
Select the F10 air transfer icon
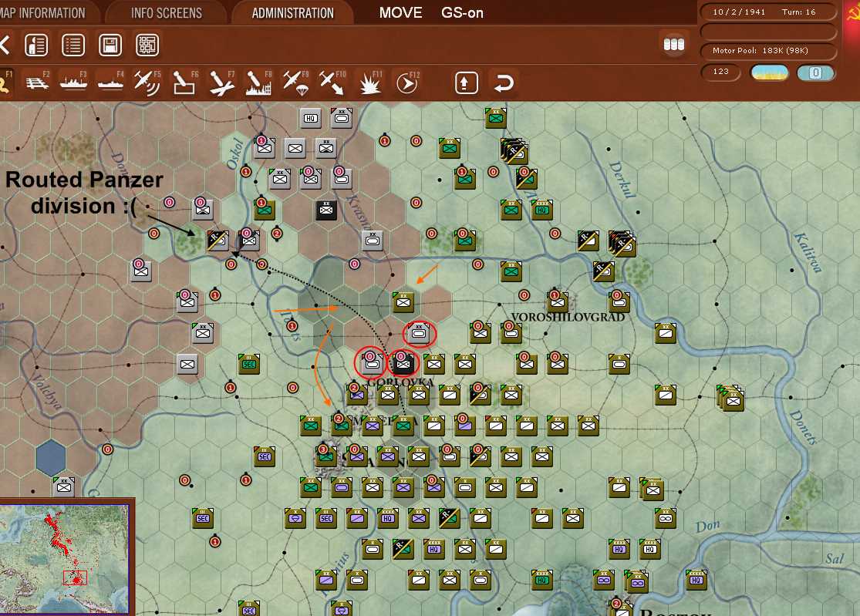pyautogui.click(x=332, y=82)
